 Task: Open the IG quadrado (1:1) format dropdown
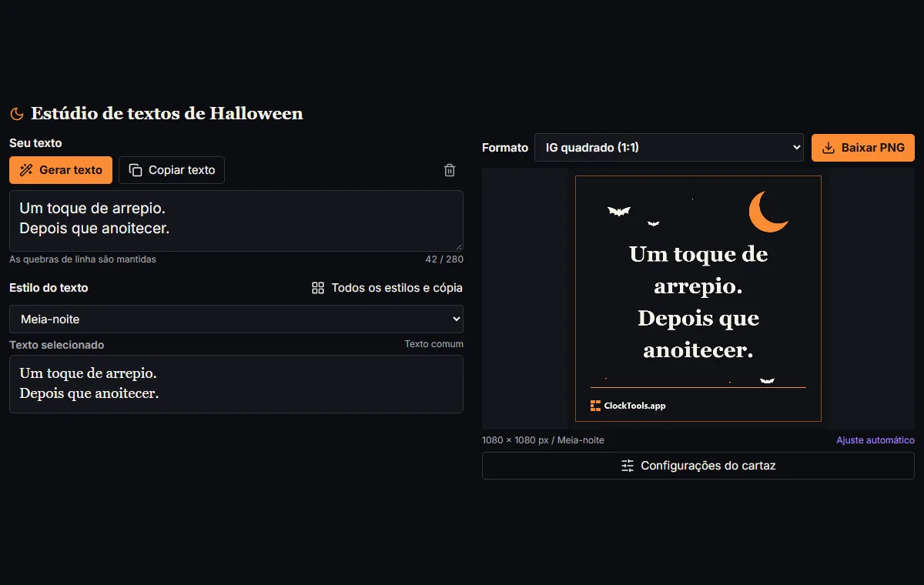(x=669, y=148)
